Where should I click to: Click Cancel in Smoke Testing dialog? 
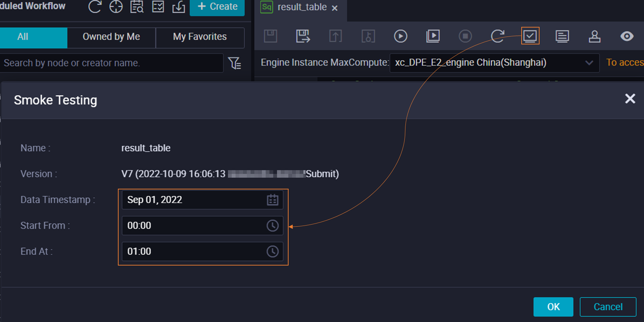point(608,307)
